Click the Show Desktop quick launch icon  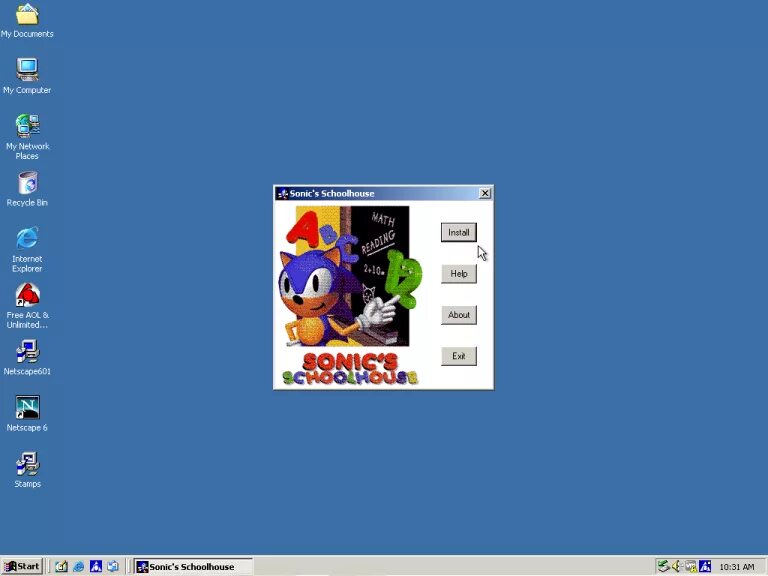61,567
